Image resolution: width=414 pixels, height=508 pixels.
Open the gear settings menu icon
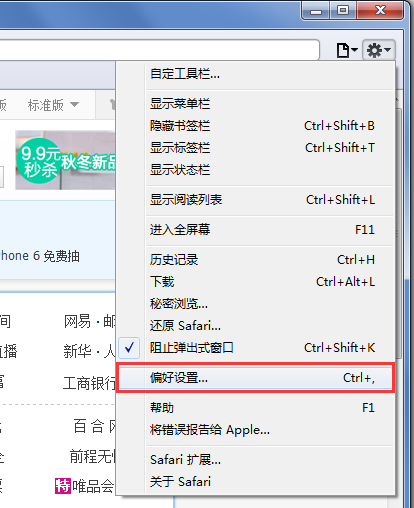378,50
